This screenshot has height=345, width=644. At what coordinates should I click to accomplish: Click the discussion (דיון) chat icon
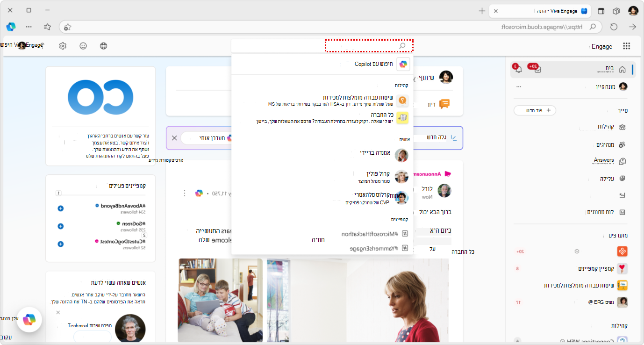pyautogui.click(x=444, y=104)
